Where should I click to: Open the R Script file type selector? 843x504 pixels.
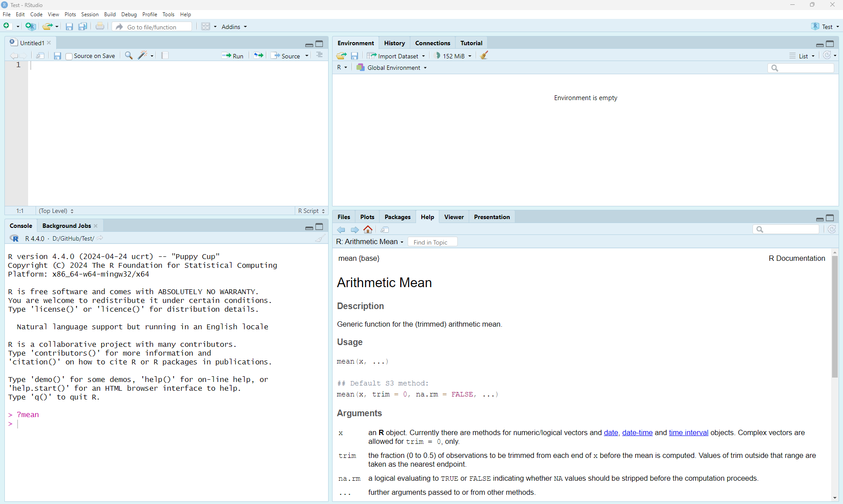point(311,211)
